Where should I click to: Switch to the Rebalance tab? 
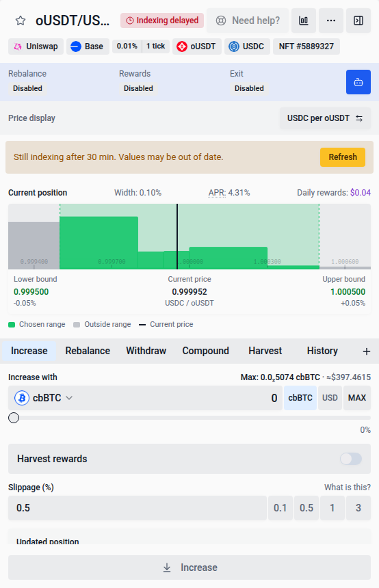click(88, 351)
